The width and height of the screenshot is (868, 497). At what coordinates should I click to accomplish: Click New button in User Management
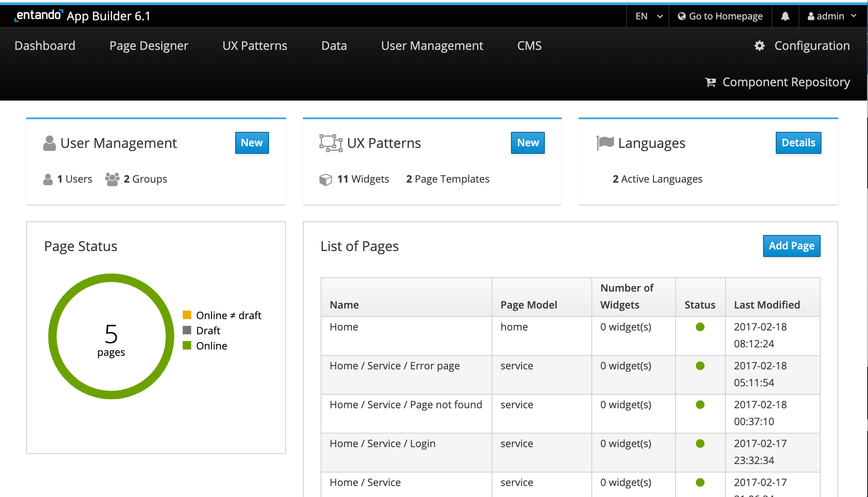[x=252, y=142]
